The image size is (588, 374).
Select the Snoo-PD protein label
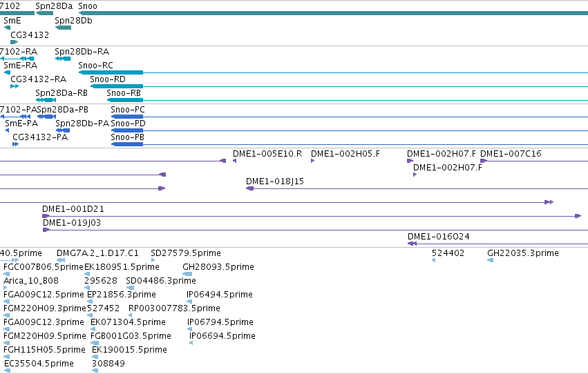point(129,123)
